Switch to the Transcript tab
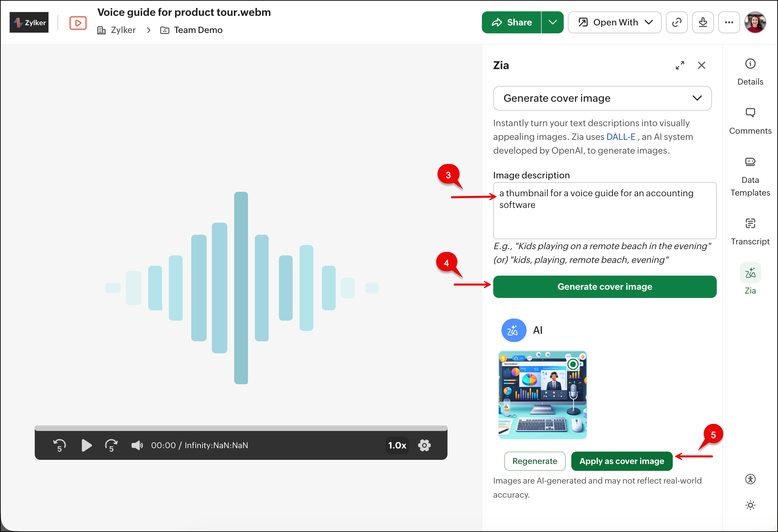This screenshot has width=778, height=532. [x=750, y=231]
